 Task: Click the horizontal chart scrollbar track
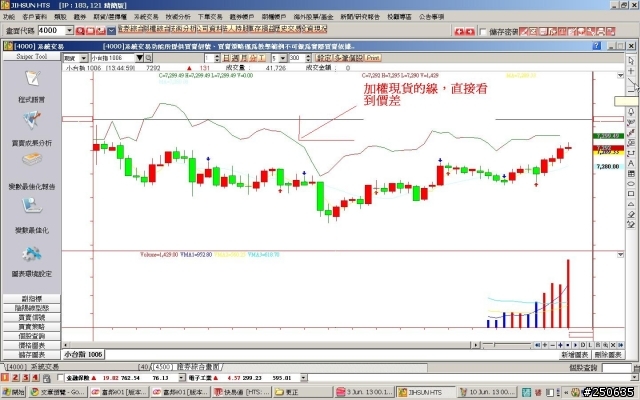click(269, 345)
